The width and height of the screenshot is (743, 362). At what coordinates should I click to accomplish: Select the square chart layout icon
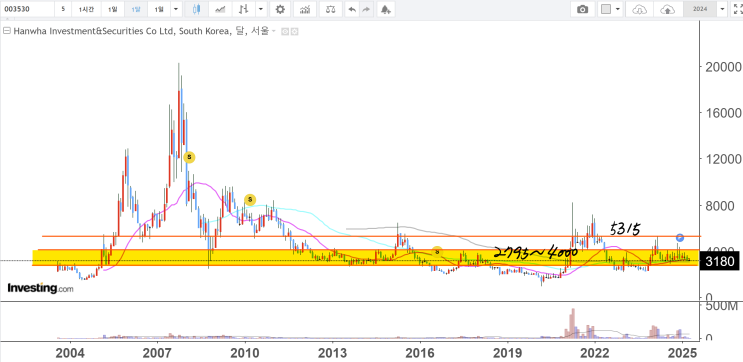click(x=606, y=9)
